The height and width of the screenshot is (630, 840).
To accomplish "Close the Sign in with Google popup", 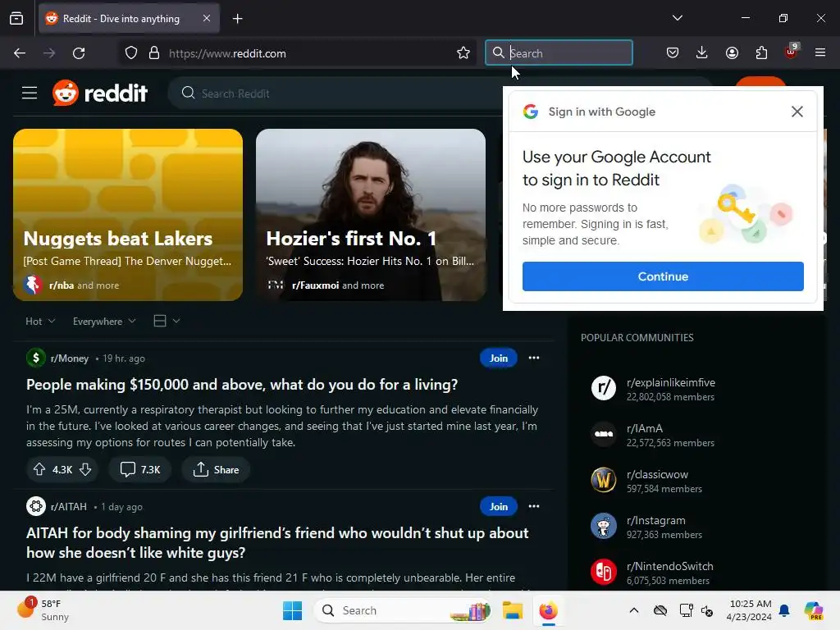I will tap(797, 112).
